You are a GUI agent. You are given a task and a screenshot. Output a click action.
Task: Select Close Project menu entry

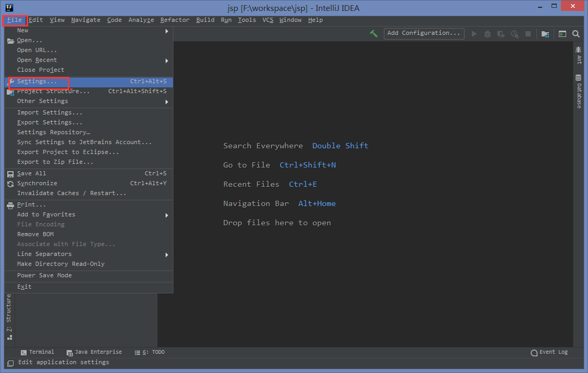click(89, 70)
